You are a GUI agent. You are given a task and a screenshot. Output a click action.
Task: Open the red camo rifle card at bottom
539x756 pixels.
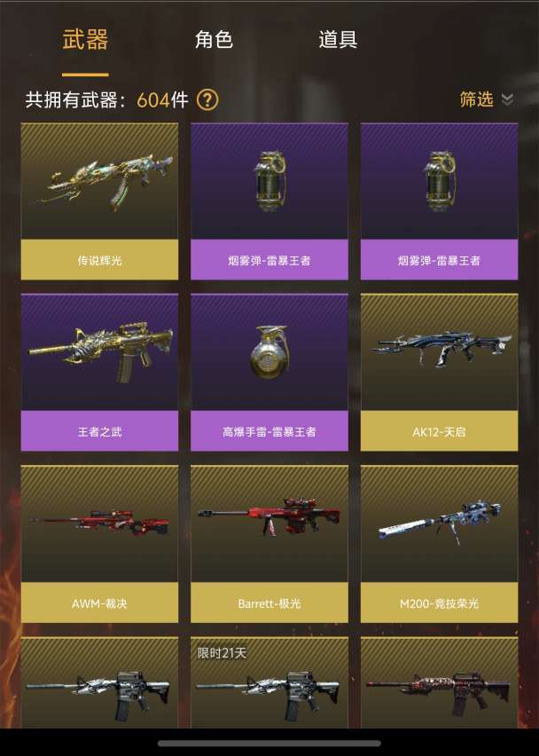(440, 682)
